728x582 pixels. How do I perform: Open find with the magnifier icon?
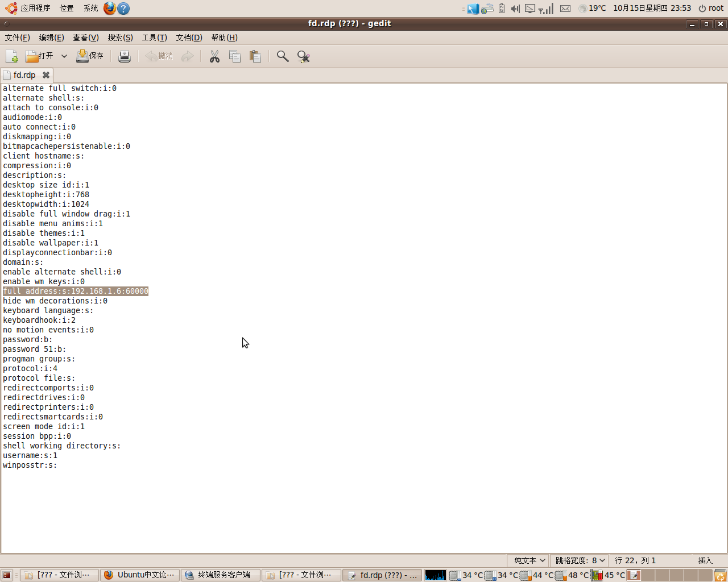point(283,56)
